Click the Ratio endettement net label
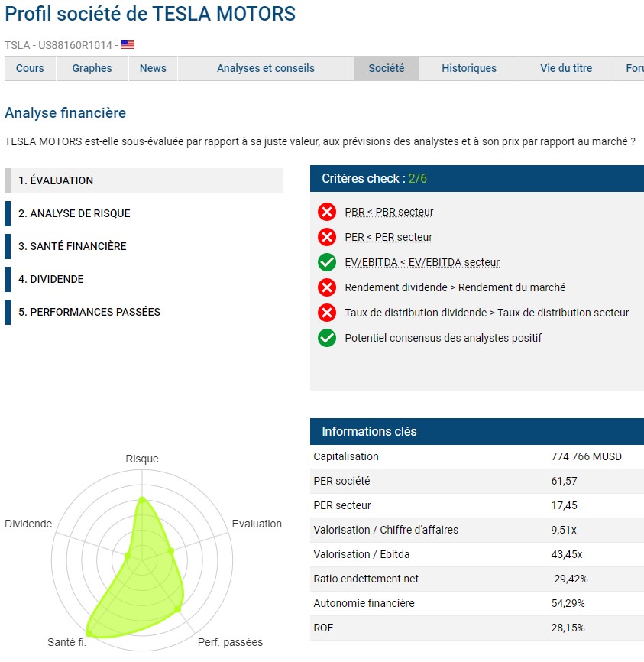 [x=366, y=579]
